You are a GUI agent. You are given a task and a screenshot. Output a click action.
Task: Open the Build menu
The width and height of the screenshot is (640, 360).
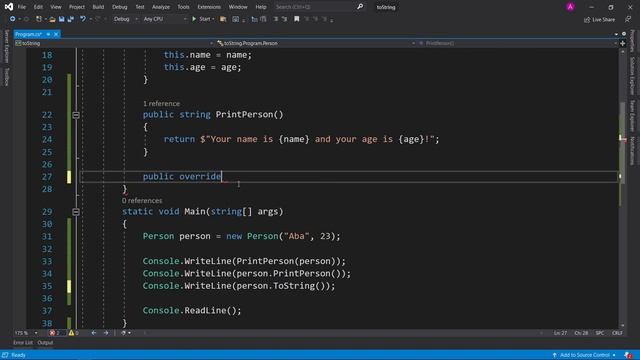click(98, 7)
